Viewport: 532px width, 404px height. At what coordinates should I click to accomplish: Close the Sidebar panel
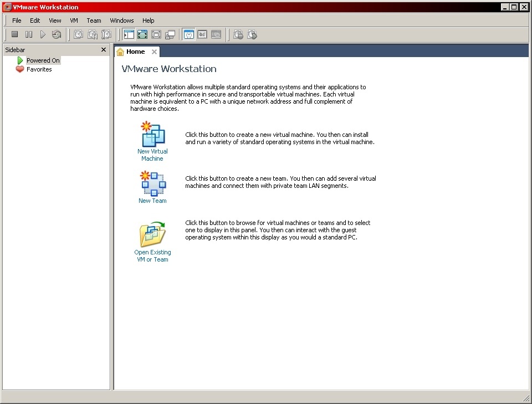tap(103, 49)
